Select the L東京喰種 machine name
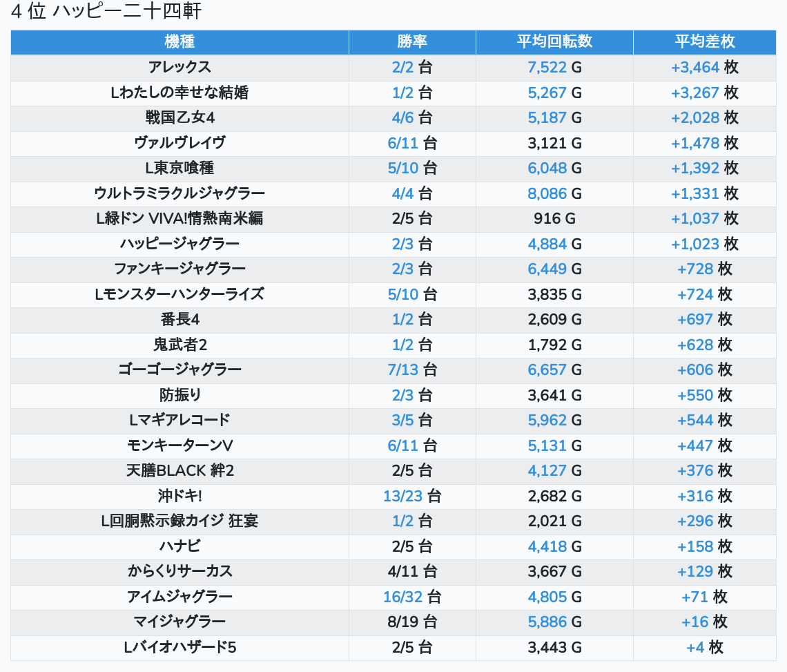Viewport: 787px width, 672px height. [179, 168]
